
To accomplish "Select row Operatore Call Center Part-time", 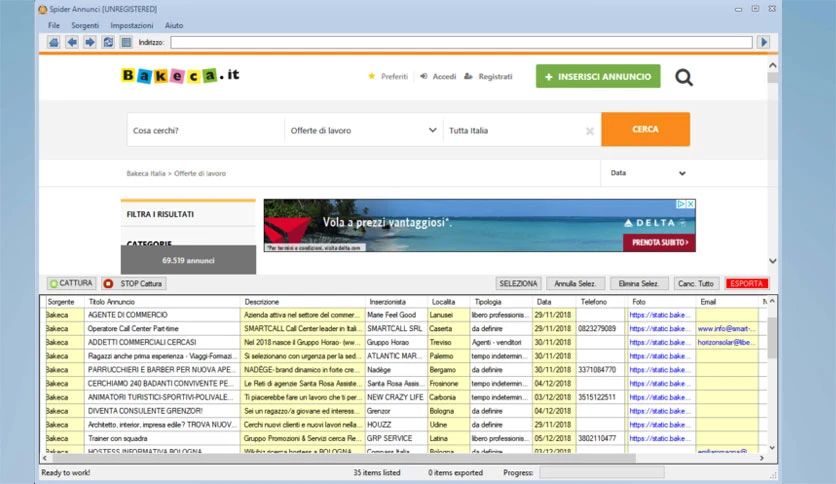I will pos(403,329).
